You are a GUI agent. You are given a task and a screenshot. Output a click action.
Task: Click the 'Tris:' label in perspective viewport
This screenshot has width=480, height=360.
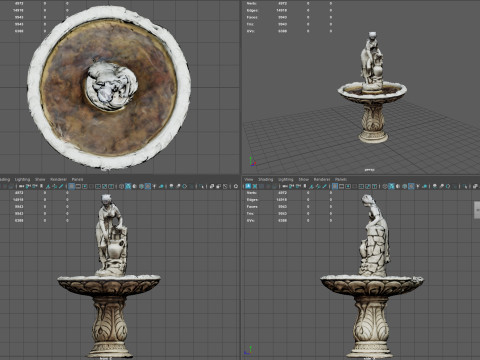click(250, 24)
